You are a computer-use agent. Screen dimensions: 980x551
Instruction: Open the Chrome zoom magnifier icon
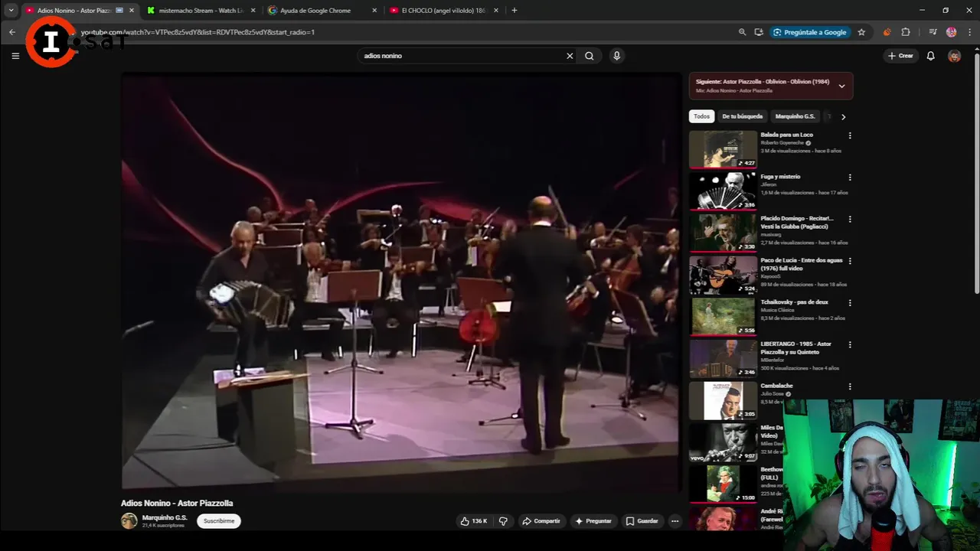pos(742,32)
